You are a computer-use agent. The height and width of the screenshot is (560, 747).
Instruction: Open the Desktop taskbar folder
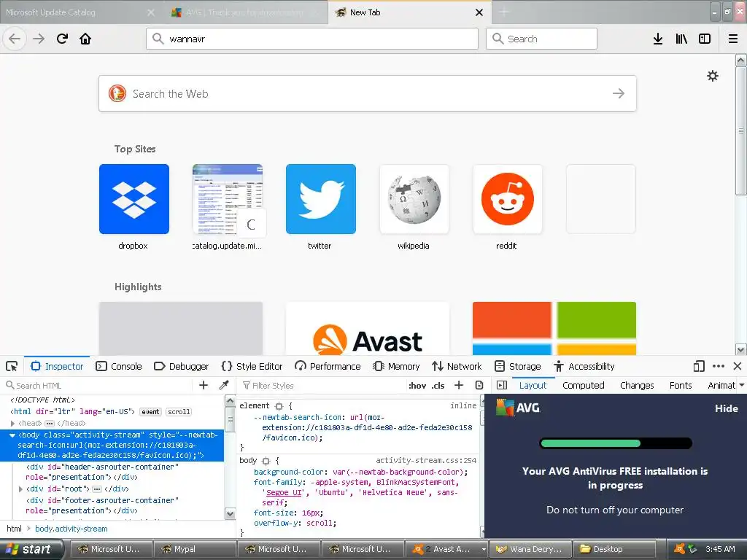(x=614, y=549)
